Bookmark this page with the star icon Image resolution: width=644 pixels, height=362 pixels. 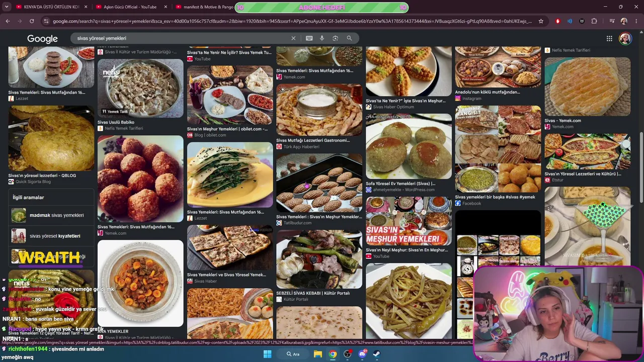(x=541, y=21)
